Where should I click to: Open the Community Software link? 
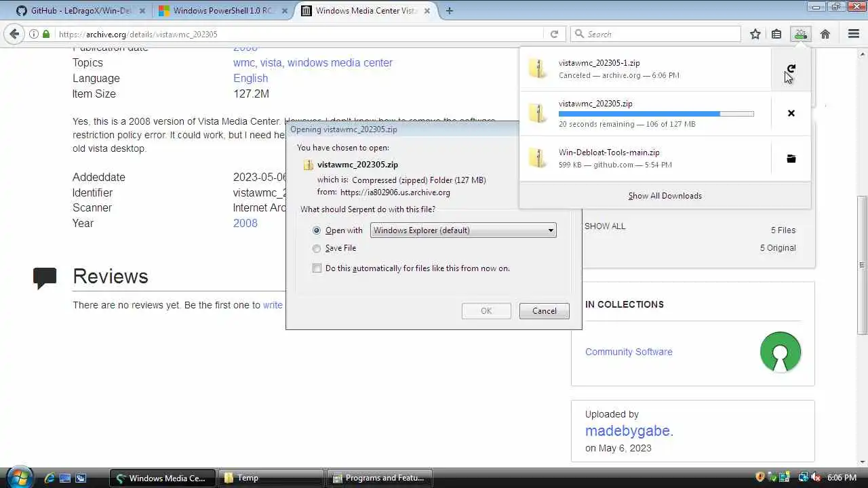[x=629, y=352]
